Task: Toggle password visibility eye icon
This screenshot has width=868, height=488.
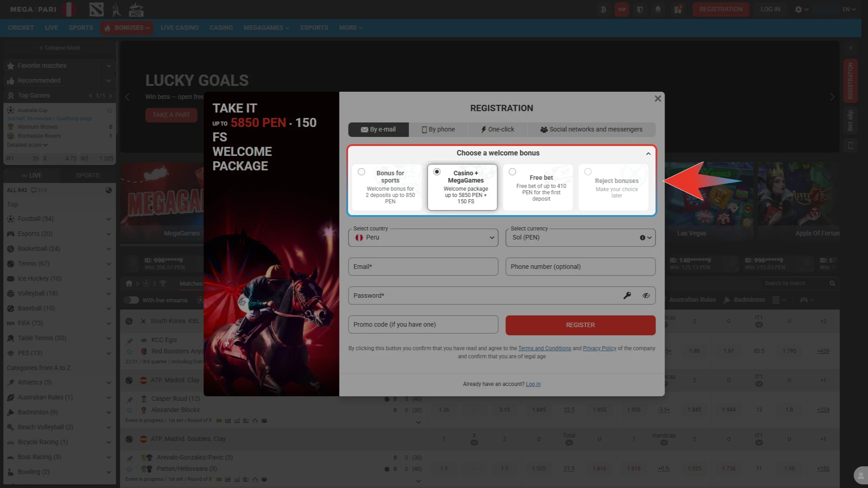Action: pos(646,296)
